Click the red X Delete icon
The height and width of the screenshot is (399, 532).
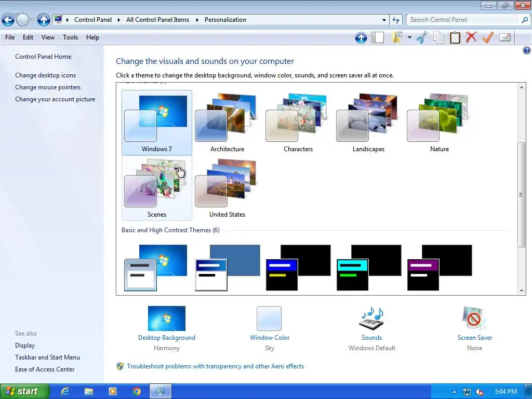(471, 37)
